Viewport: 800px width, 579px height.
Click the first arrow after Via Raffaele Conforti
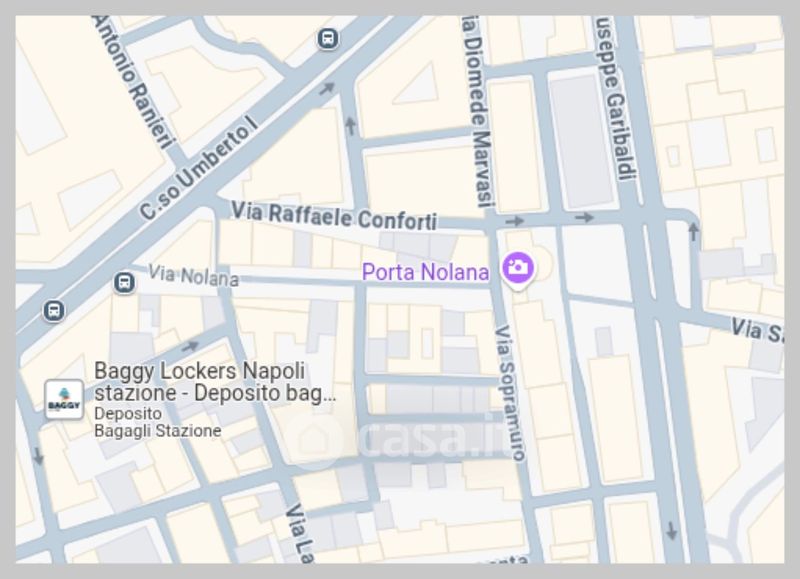pyautogui.click(x=515, y=221)
